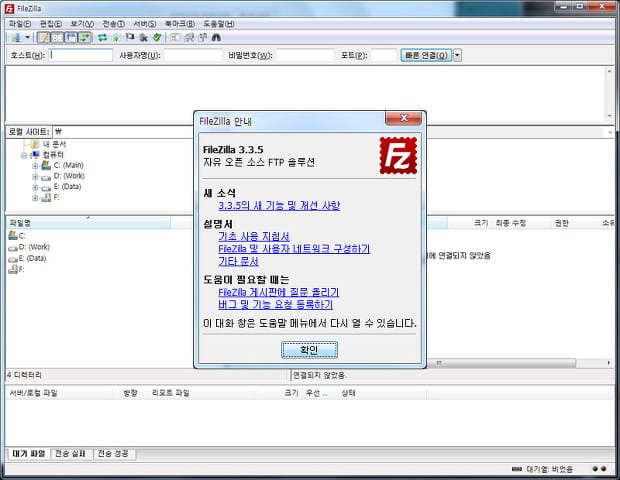This screenshot has width=620, height=480.
Task: Open the 파일(F) menu
Action: [20, 24]
